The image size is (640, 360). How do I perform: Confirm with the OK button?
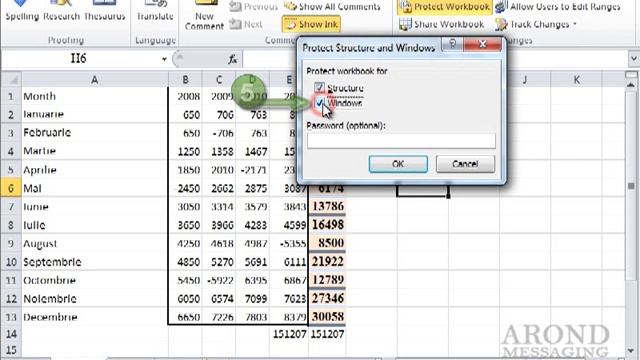coord(398,164)
